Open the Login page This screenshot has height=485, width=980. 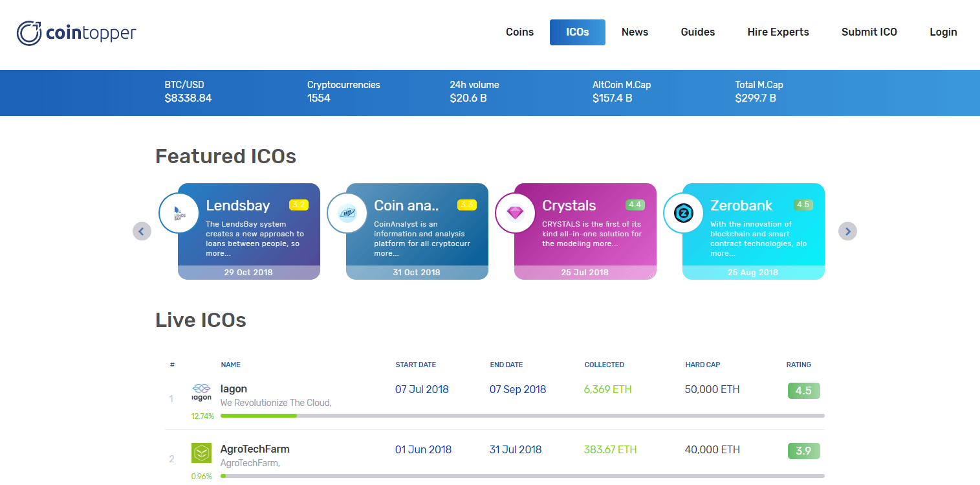(943, 32)
